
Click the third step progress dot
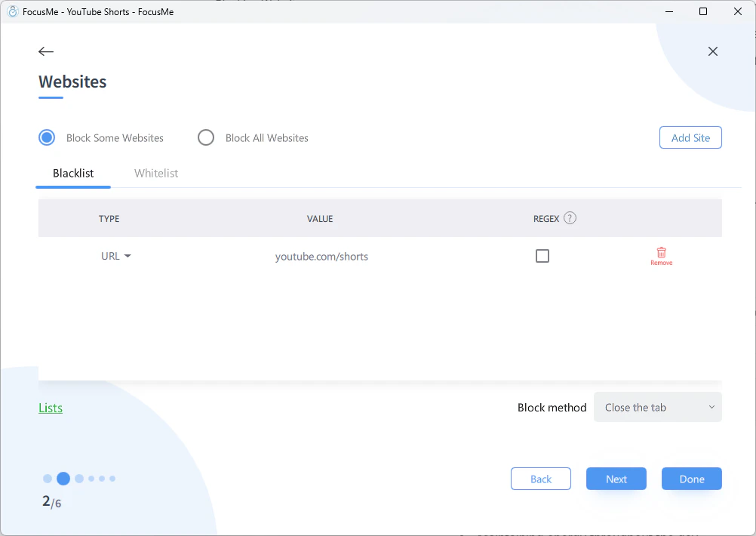(79, 479)
